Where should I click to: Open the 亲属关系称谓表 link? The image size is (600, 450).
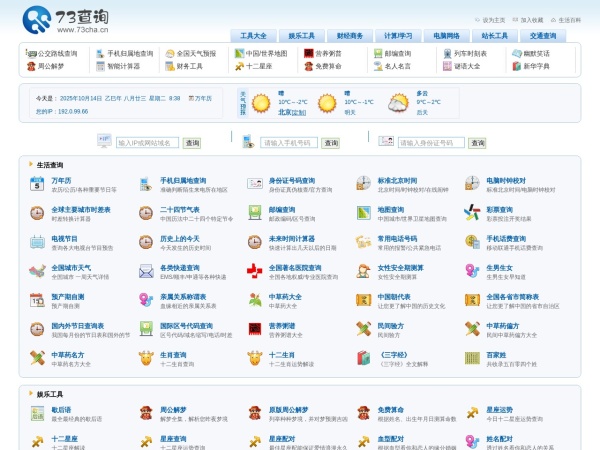(x=183, y=297)
